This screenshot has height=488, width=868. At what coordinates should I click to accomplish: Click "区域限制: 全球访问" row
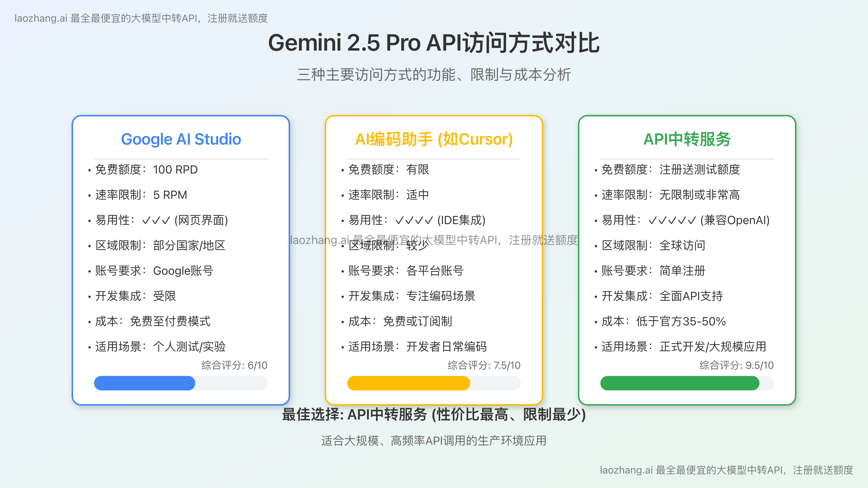(x=650, y=245)
